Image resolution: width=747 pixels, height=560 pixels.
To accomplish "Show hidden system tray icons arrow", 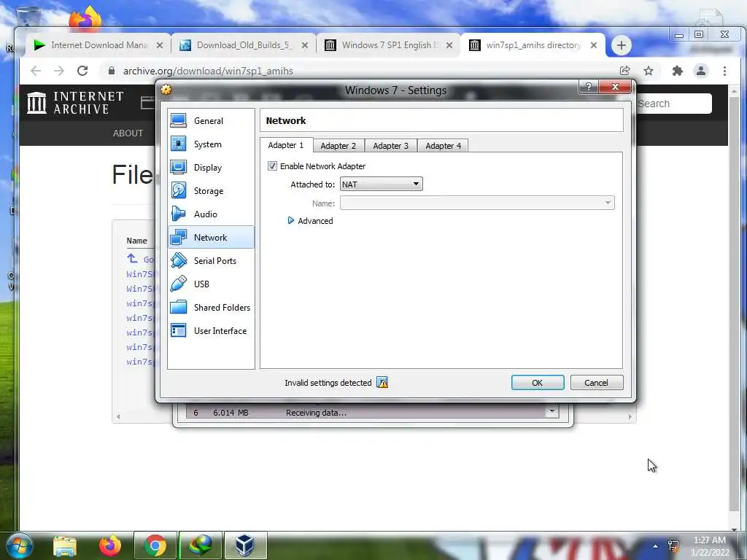I will point(656,546).
